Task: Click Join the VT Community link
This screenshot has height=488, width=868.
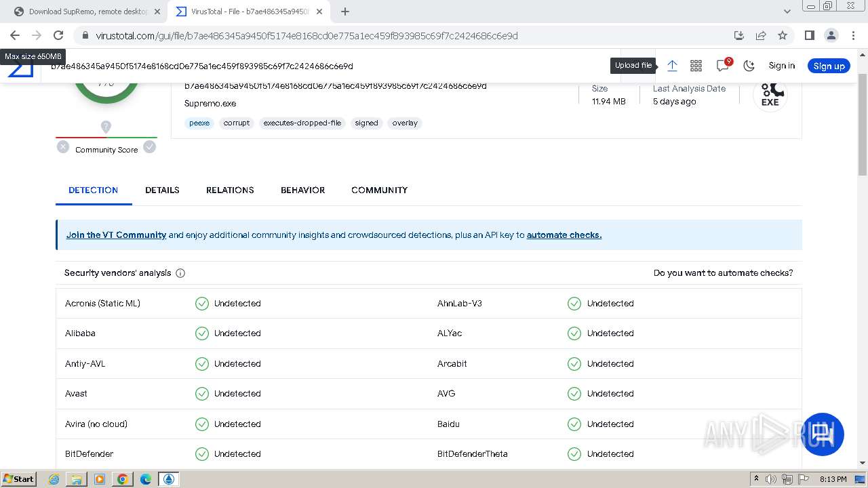Action: pyautogui.click(x=116, y=235)
